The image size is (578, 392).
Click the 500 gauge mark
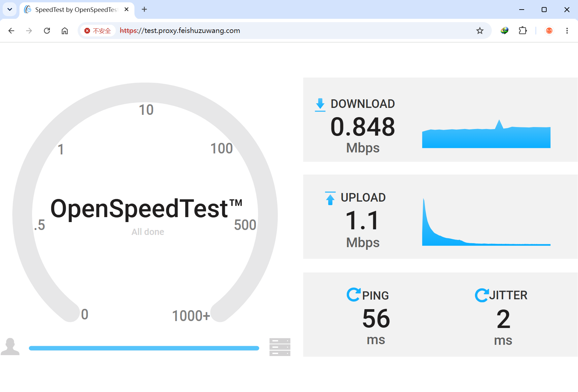pyautogui.click(x=245, y=225)
